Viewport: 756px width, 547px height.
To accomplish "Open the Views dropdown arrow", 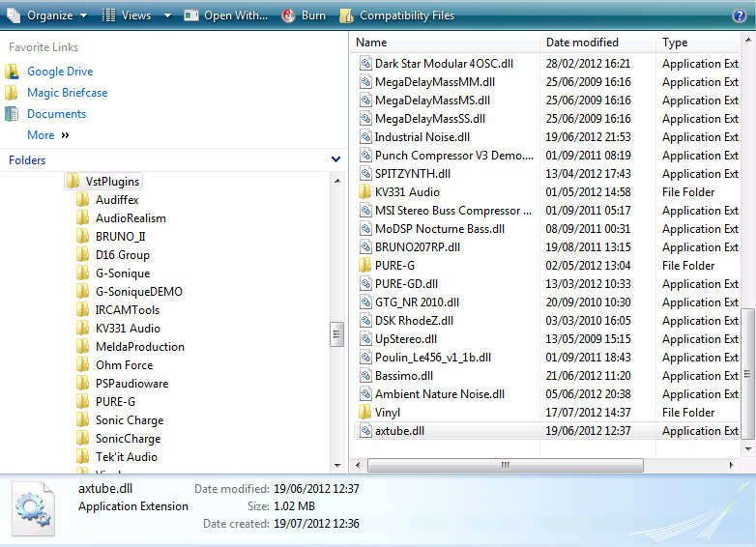I will [x=167, y=15].
